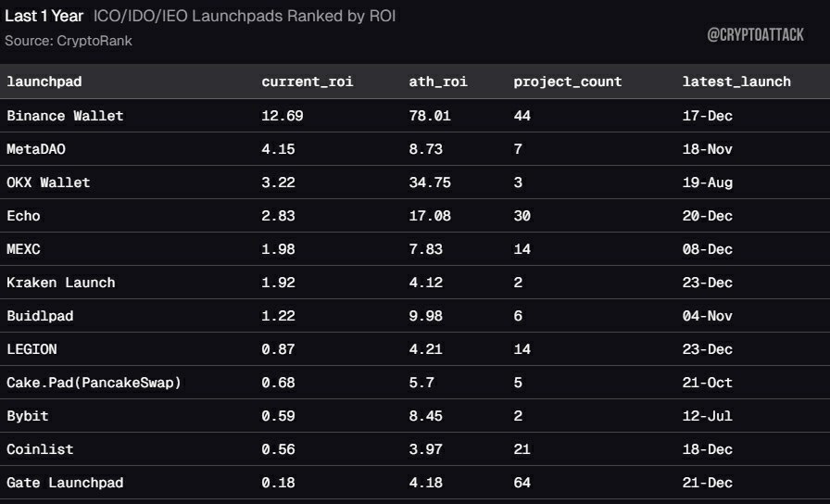Click the Kraken Launch row name
This screenshot has width=830, height=504.
tap(60, 283)
